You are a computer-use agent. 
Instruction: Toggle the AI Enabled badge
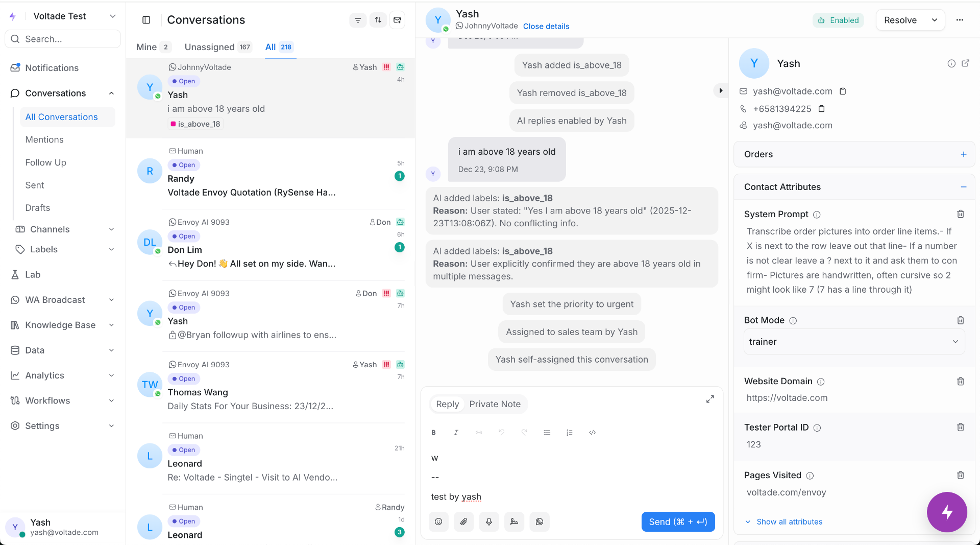(838, 20)
